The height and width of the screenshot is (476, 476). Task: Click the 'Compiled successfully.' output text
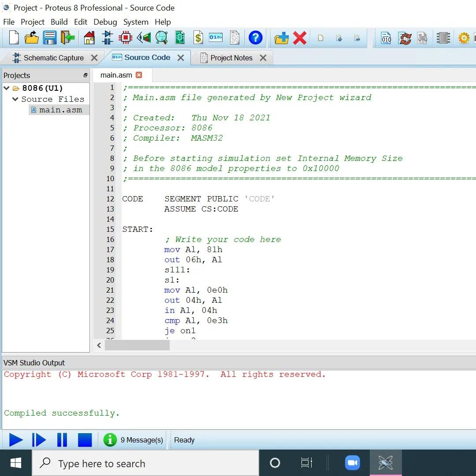(62, 413)
